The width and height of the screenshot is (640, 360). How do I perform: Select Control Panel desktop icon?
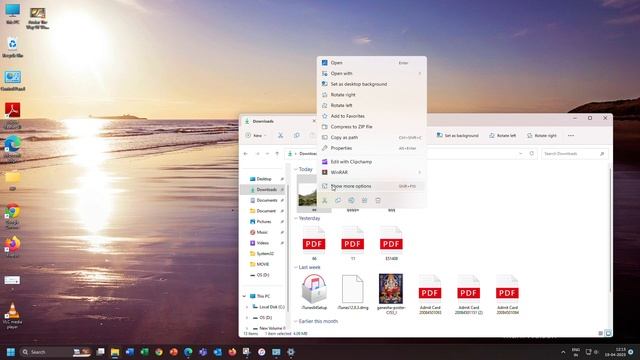pyautogui.click(x=13, y=80)
